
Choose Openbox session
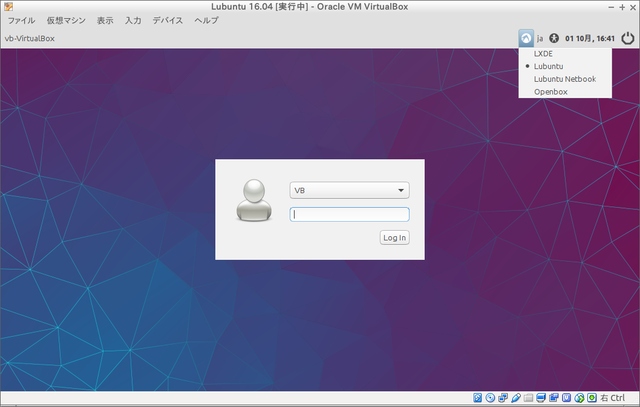coord(551,92)
